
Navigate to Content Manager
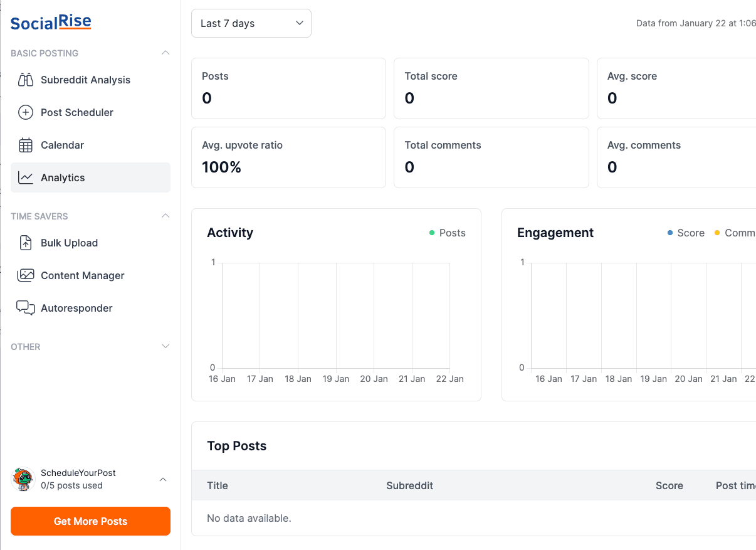click(90, 275)
